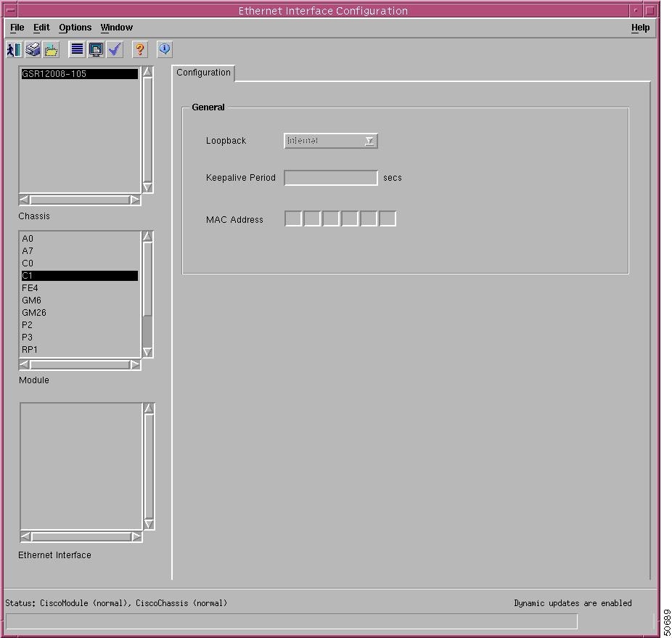Click the monitor display toolbar icon
The width and height of the screenshot is (672, 638).
(96, 50)
